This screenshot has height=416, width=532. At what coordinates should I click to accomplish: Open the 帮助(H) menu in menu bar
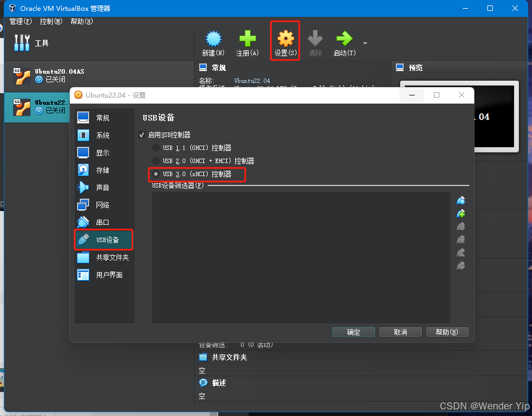pyautogui.click(x=81, y=21)
